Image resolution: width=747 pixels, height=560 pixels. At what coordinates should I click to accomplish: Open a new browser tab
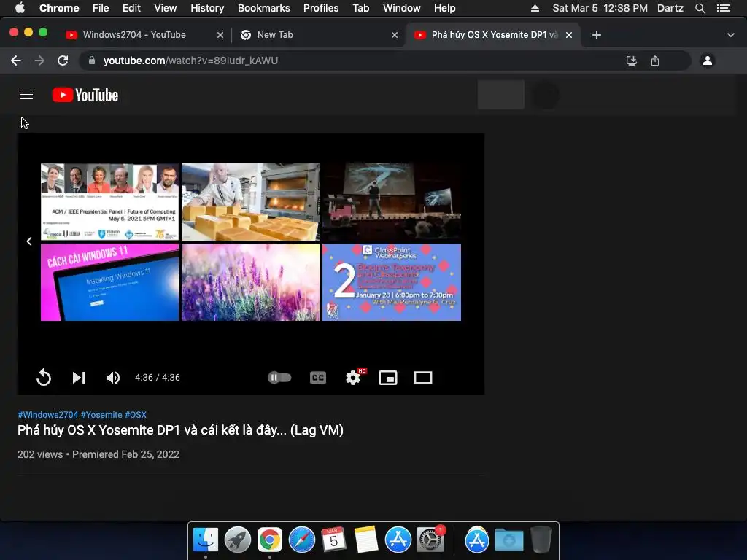pyautogui.click(x=597, y=35)
